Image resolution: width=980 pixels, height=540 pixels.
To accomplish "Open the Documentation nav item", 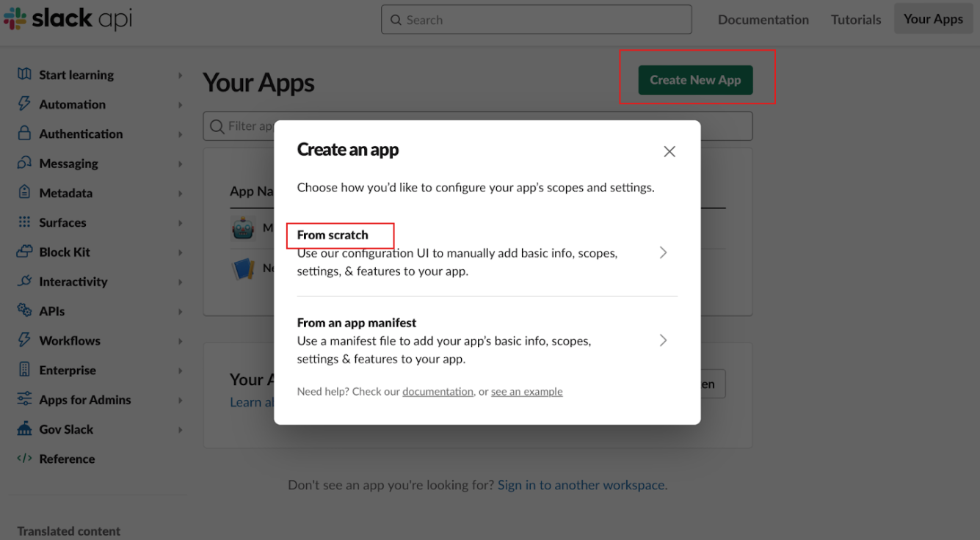I will coord(763,20).
